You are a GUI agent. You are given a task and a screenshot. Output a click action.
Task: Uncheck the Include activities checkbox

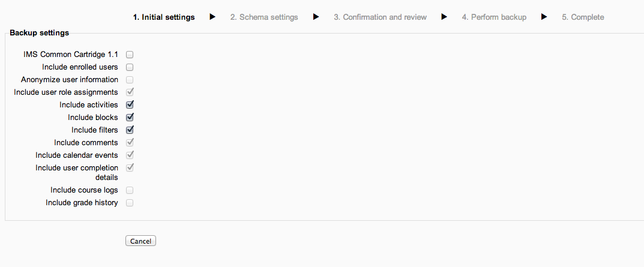pyautogui.click(x=130, y=105)
